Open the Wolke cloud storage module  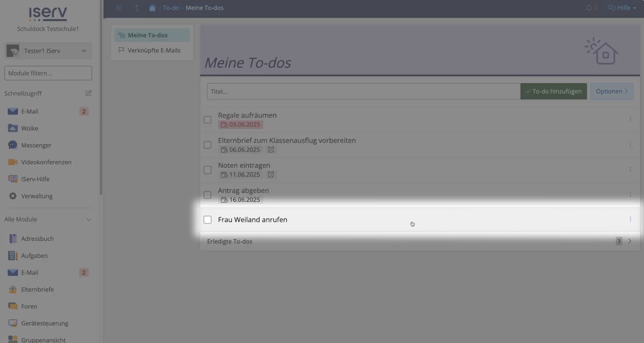pyautogui.click(x=30, y=128)
